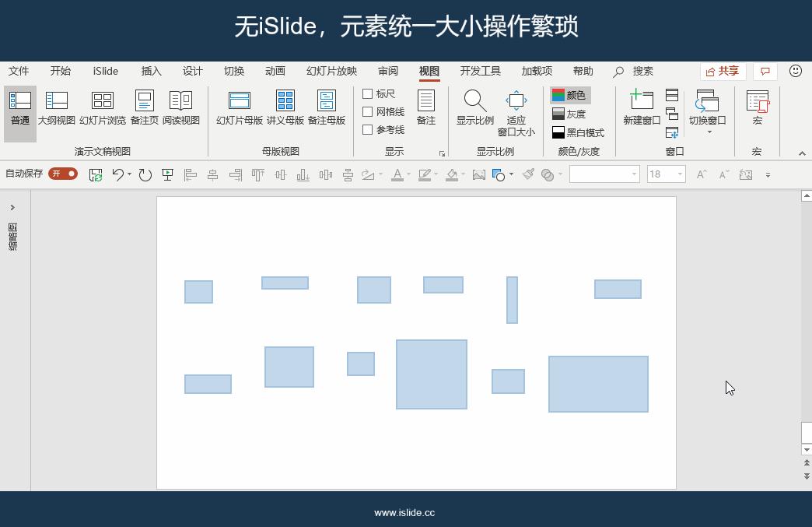812x527 pixels.
Task: Open the shape fill dropdown arrow
Action: coord(463,174)
